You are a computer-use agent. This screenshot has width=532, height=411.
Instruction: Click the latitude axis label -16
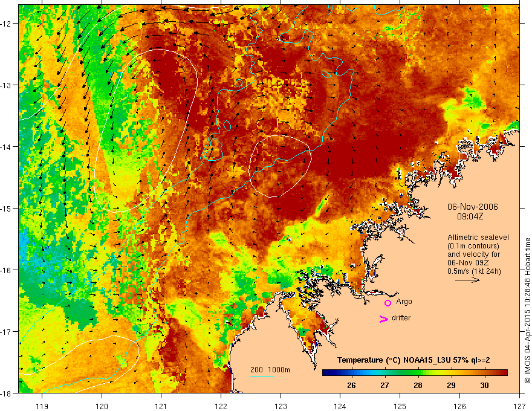[7, 270]
